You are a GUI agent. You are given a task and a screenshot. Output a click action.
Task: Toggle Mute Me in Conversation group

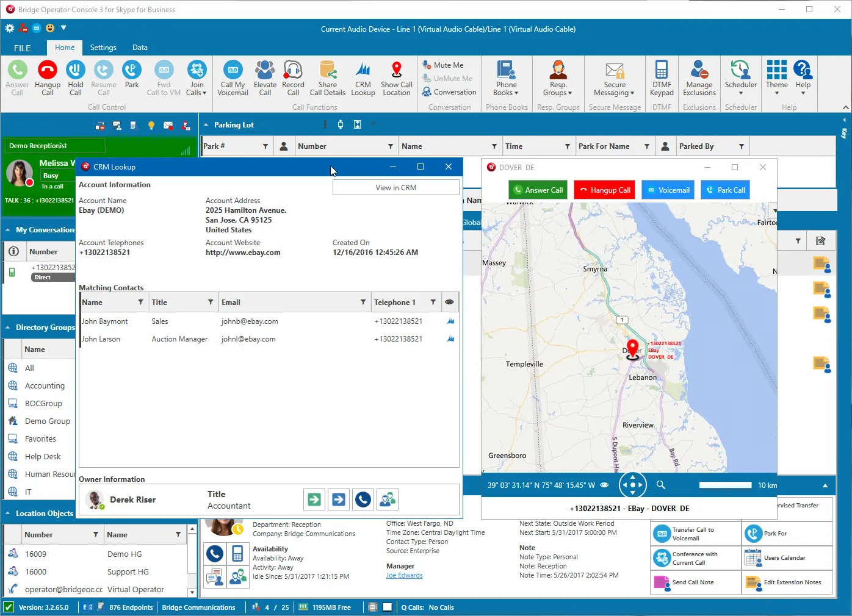[x=443, y=65]
